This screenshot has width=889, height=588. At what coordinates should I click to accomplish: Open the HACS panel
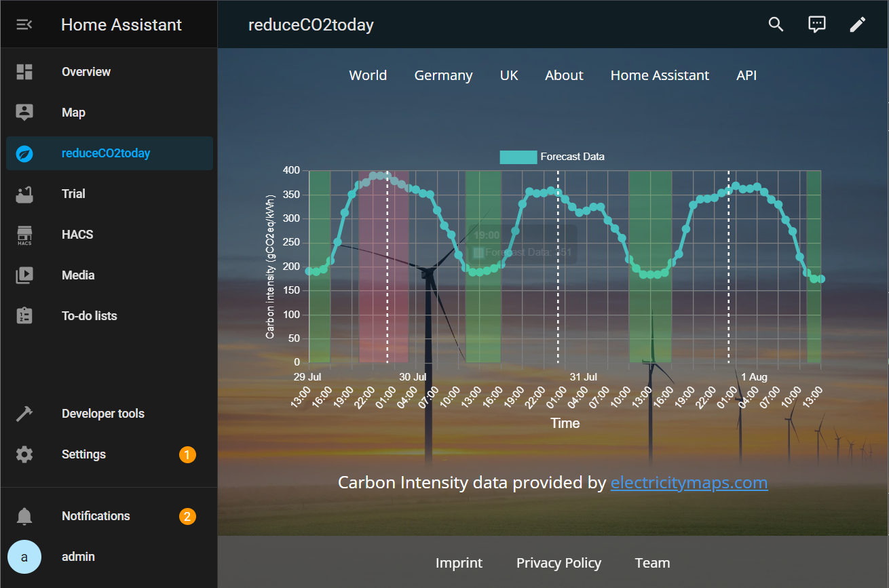109,235
